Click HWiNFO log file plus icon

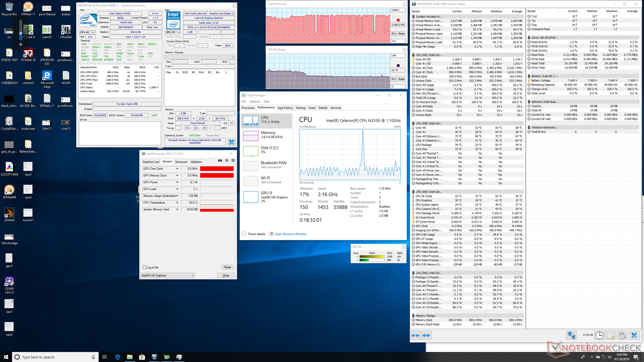pos(611,335)
